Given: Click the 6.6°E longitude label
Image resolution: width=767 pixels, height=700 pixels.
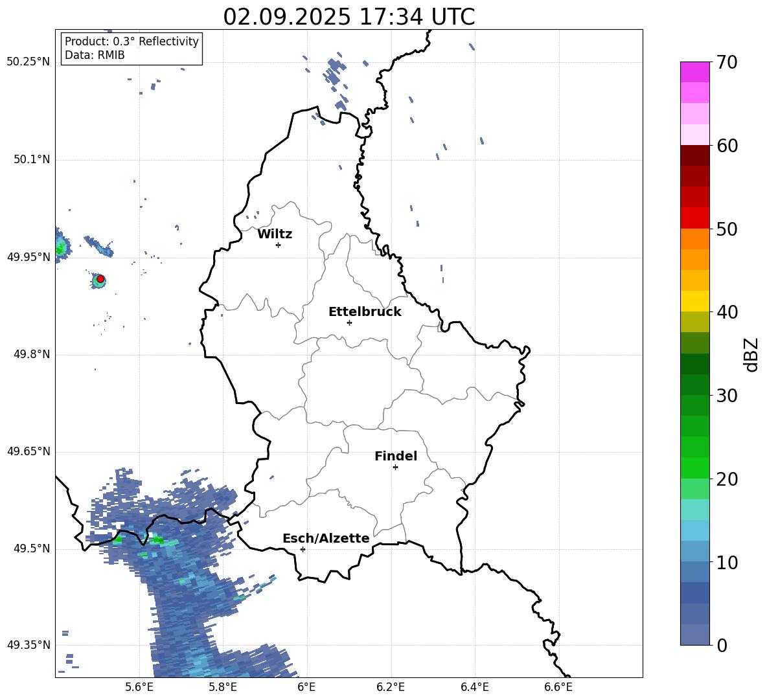Looking at the screenshot, I should coord(558,687).
